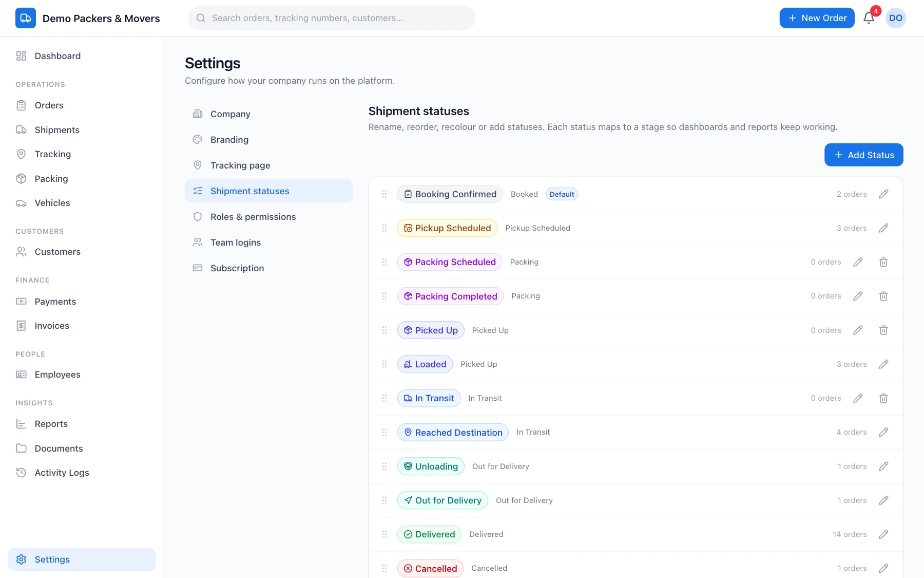The image size is (924, 578).
Task: Click the Cancelled status badge
Action: coord(430,568)
